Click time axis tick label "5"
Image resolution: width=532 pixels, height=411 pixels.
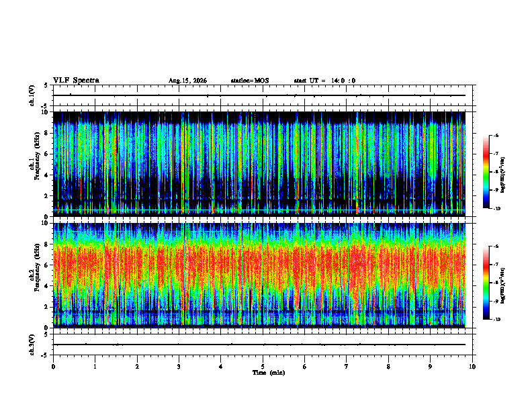pos(263,367)
